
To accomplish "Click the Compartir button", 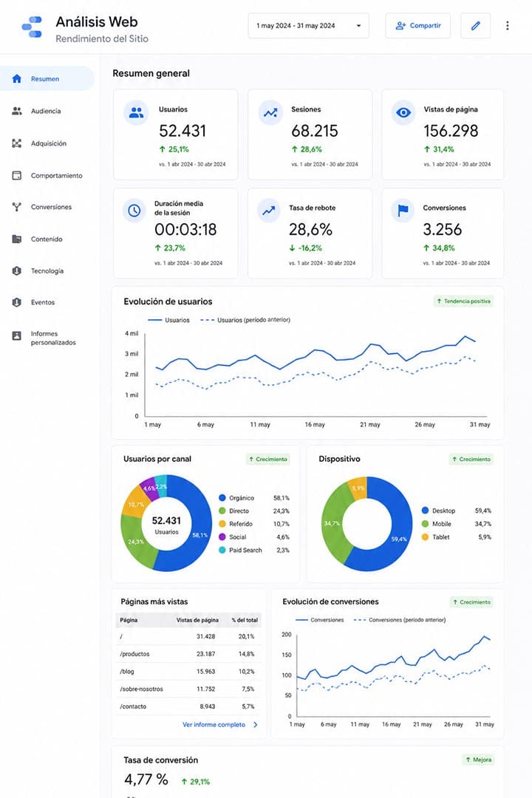I will 418,25.
